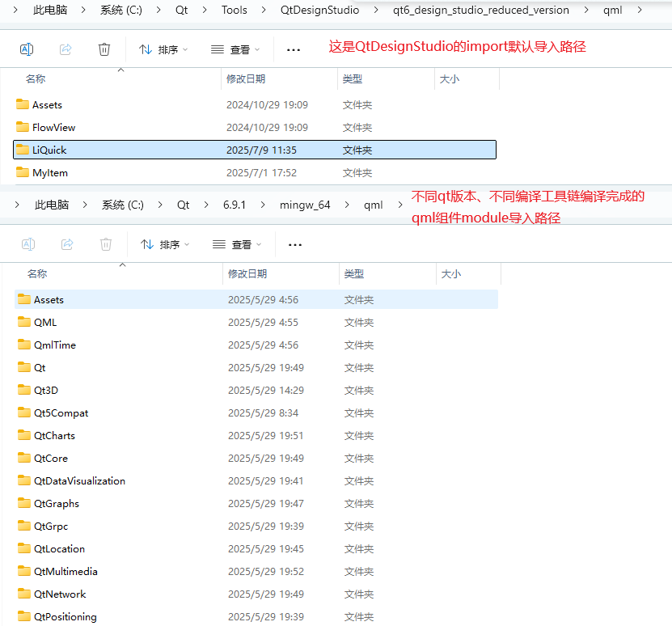Select the QtPositioning folder icon

click(x=24, y=616)
